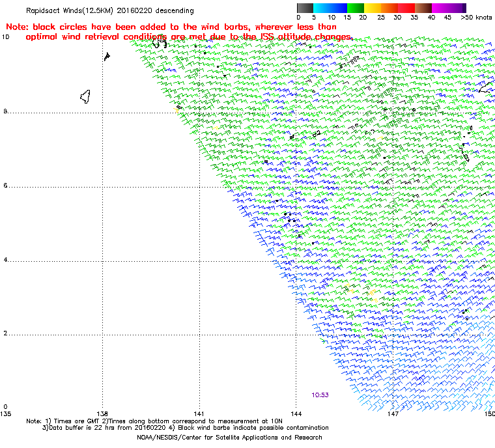Click the title 'Rapidscat Winds(12.5KM) 20160220 descending'
495x448 pixels.
110,10
